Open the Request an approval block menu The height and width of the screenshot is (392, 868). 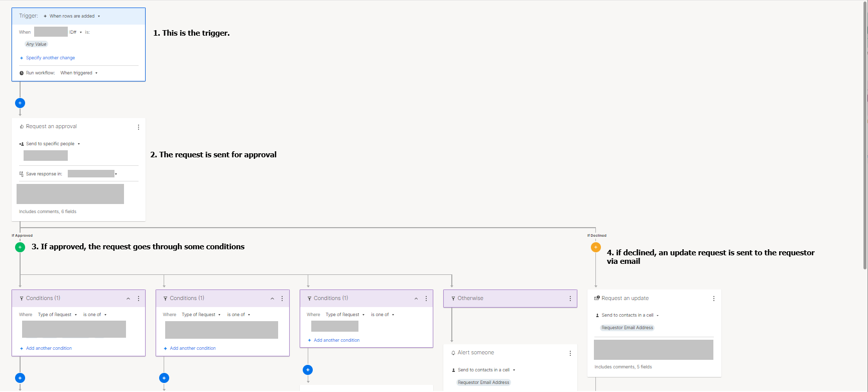tap(139, 127)
